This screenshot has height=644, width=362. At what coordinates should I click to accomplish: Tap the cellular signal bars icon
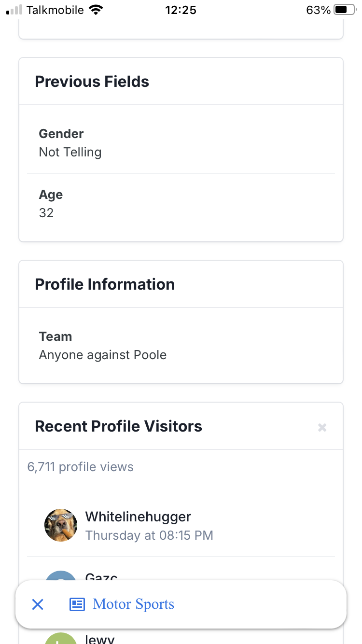(x=14, y=10)
